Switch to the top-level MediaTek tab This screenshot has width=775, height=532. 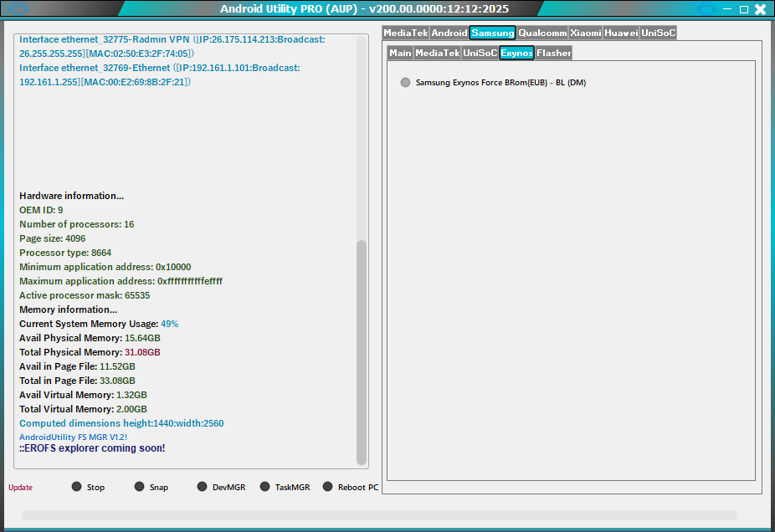406,33
